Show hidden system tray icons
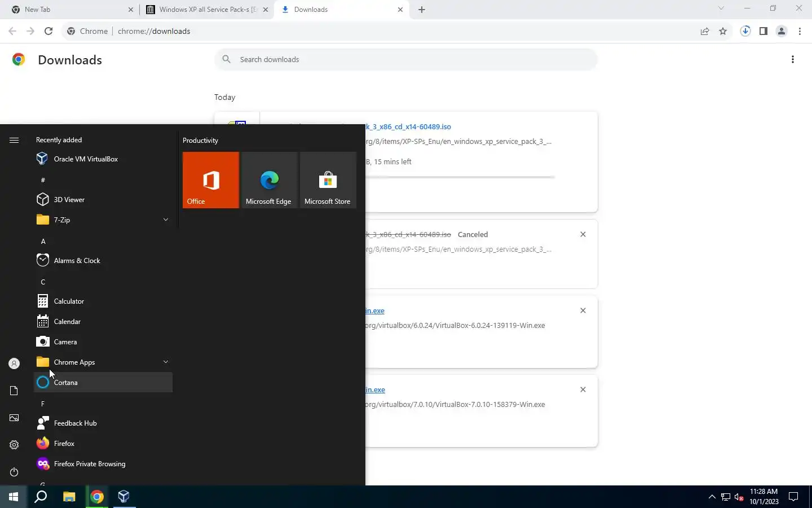 pyautogui.click(x=712, y=497)
